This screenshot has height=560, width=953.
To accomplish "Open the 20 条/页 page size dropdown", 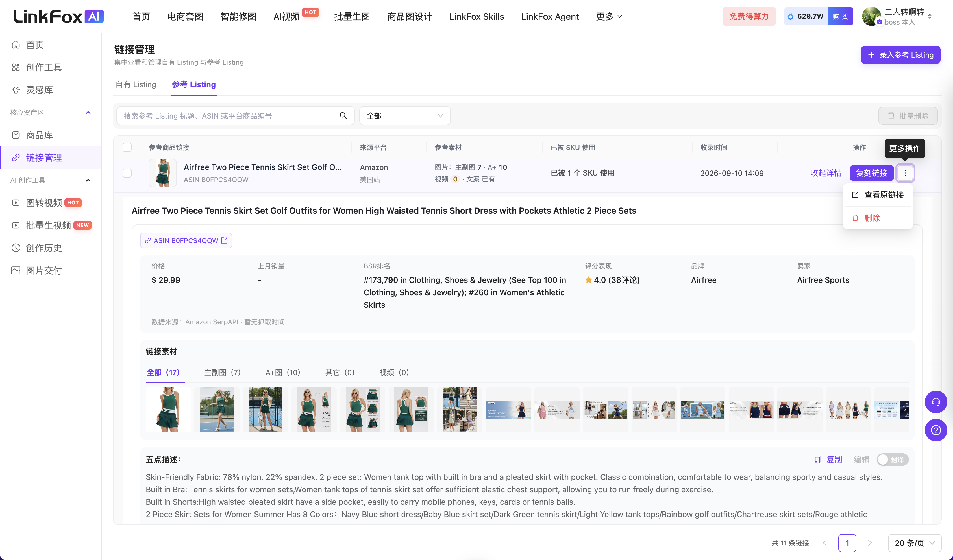I will (914, 543).
